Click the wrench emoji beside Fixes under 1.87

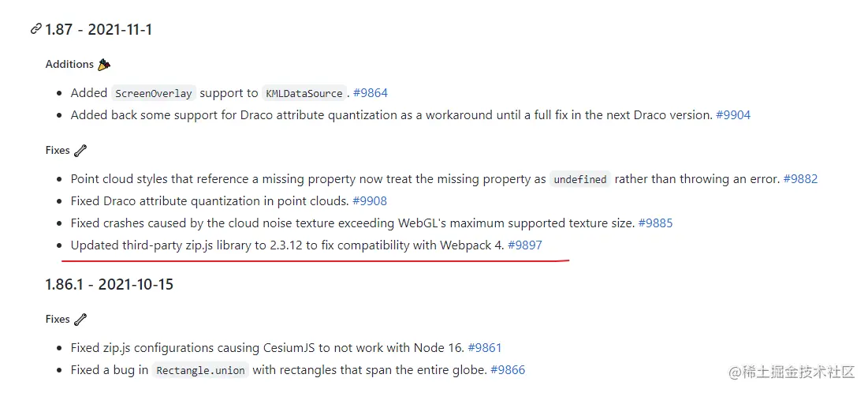coord(80,151)
